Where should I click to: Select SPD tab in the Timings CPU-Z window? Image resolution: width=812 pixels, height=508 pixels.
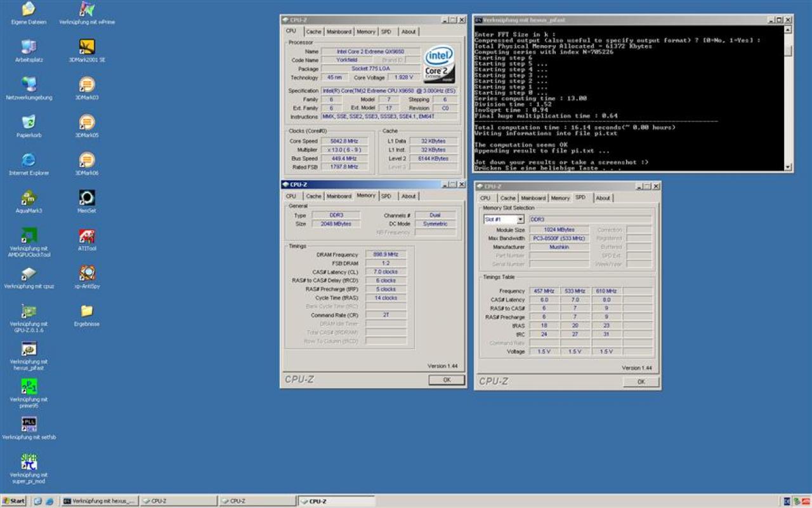pyautogui.click(x=386, y=196)
